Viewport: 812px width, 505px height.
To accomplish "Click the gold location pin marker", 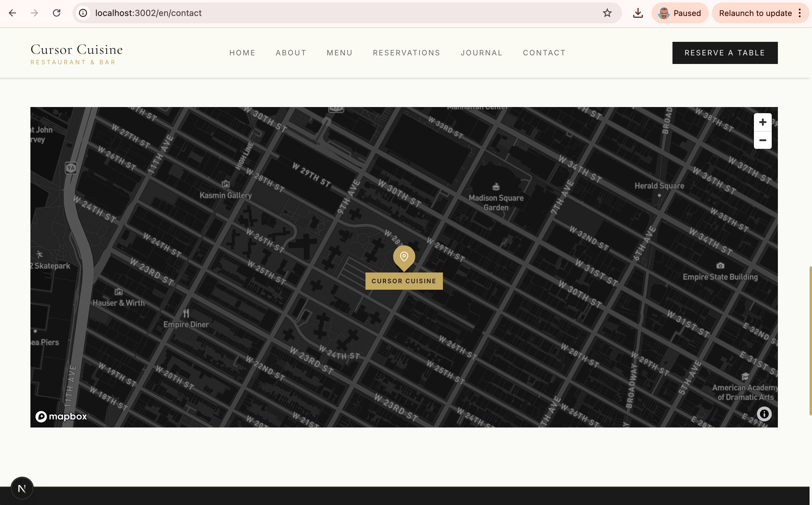I will (x=404, y=257).
